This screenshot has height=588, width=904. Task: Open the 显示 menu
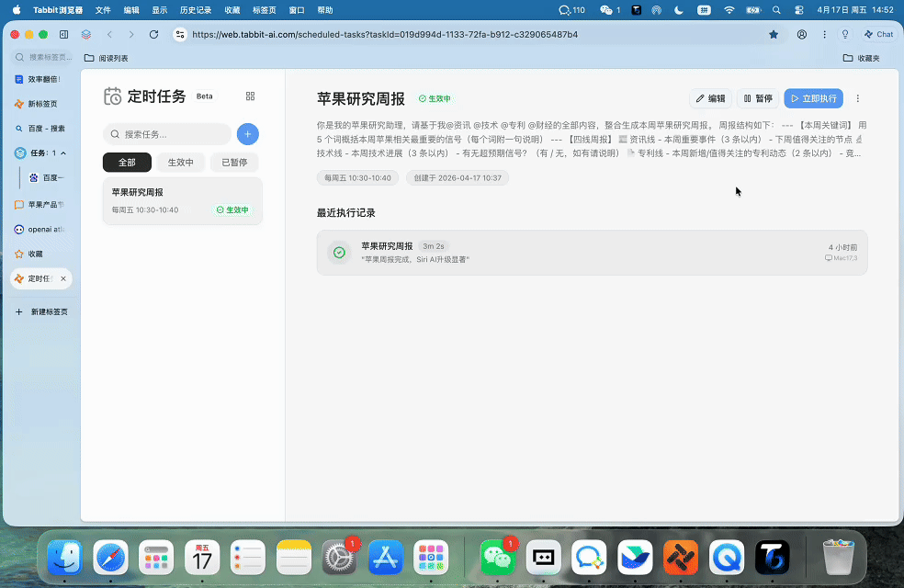coord(160,10)
